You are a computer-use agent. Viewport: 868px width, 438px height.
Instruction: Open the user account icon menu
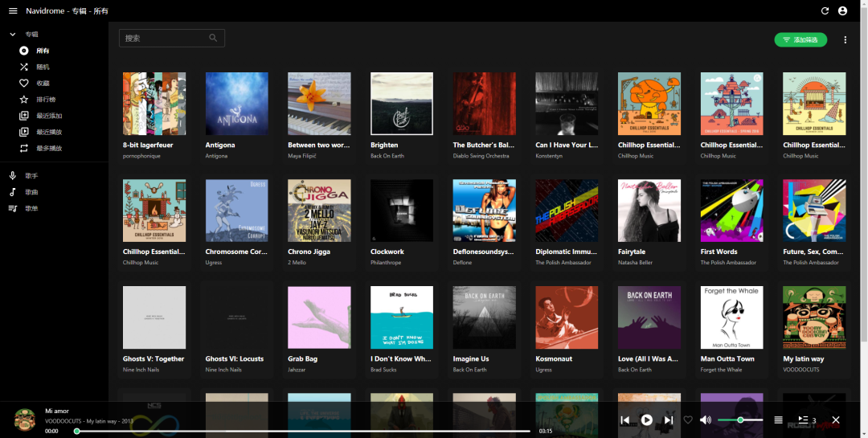tap(842, 11)
